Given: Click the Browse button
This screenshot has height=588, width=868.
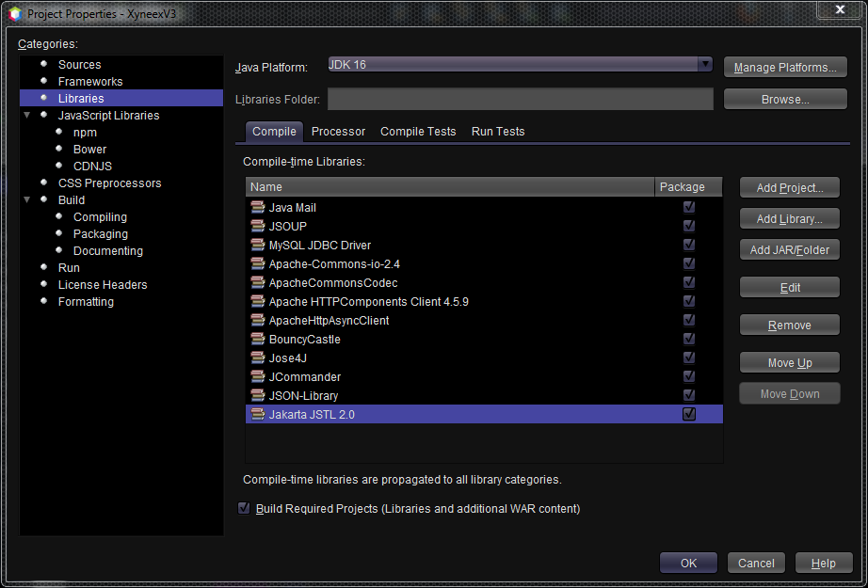Looking at the screenshot, I should pos(785,99).
